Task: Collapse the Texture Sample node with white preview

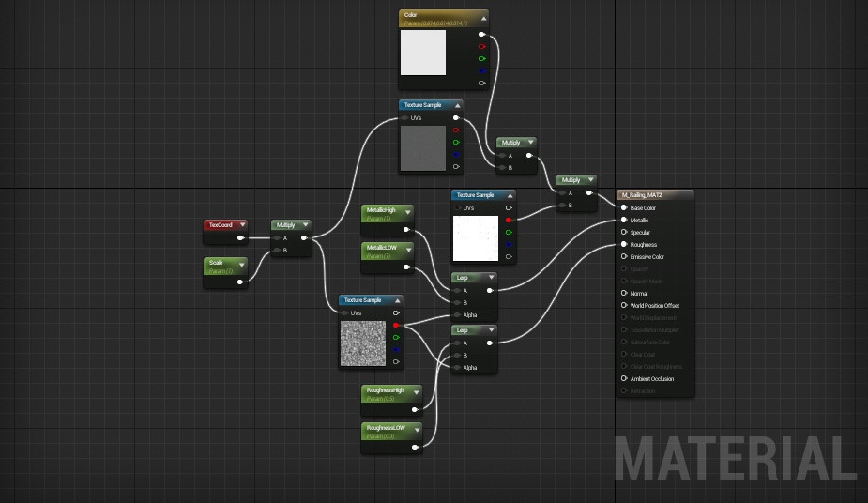Action: tap(510, 195)
